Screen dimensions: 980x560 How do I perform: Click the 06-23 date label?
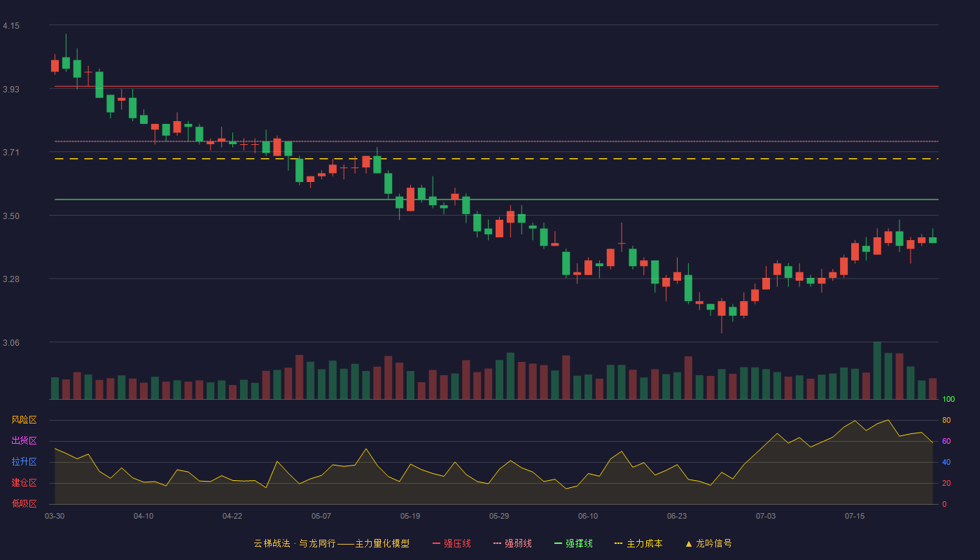click(677, 516)
